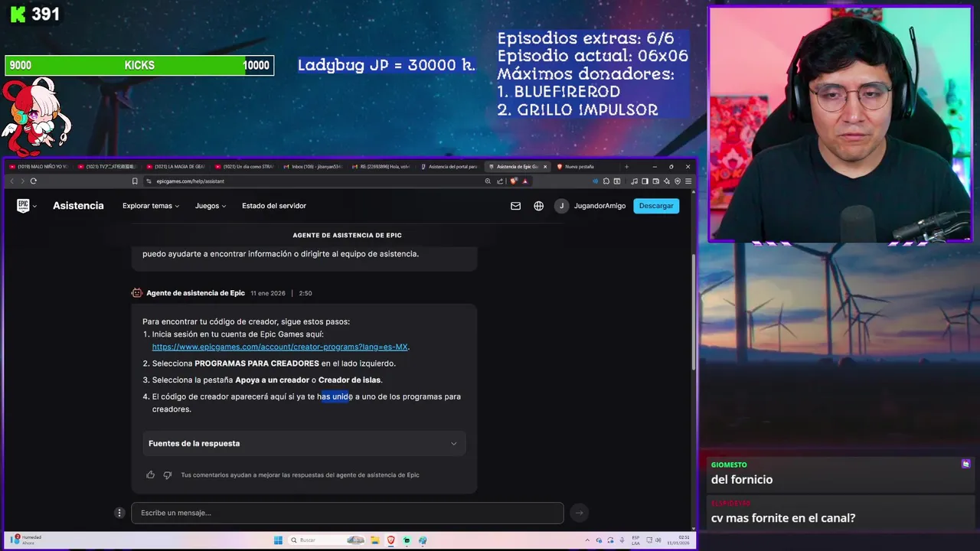
Task: Click the webcam video thumbnail
Action: click(x=840, y=124)
